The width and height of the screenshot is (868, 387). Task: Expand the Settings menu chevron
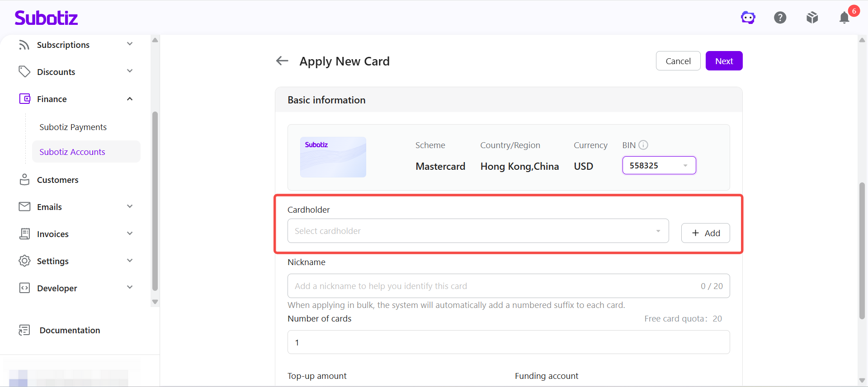[130, 261]
